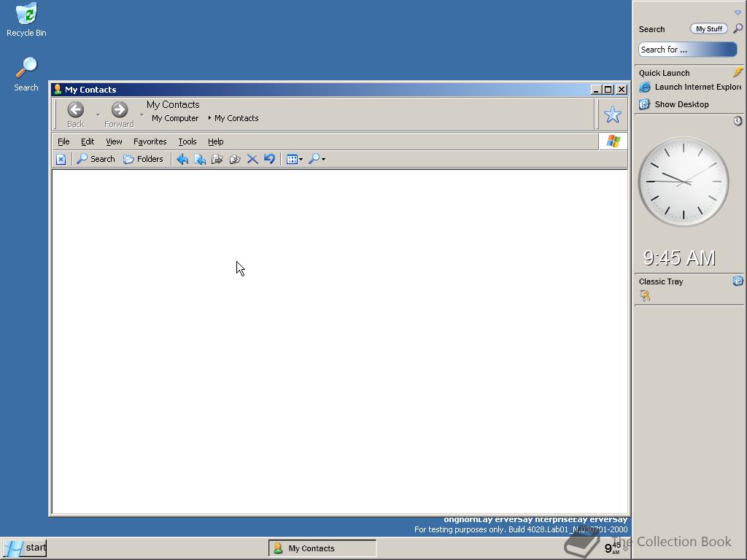Click the My Contacts title bar icon
This screenshot has width=747, height=560.
click(58, 89)
